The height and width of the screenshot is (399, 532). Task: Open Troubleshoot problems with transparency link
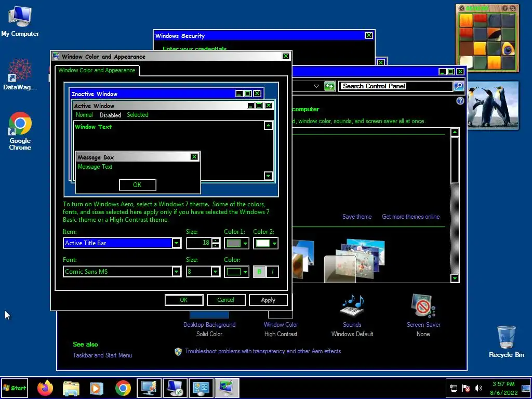pos(263,351)
